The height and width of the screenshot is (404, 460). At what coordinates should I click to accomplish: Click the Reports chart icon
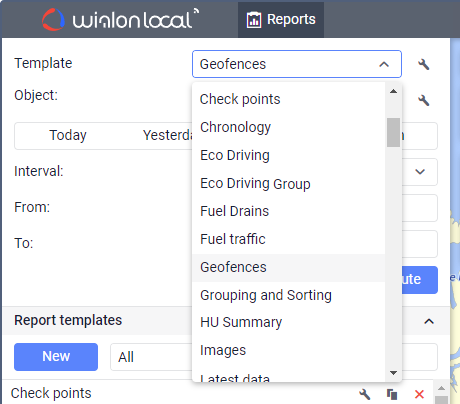pos(254,20)
